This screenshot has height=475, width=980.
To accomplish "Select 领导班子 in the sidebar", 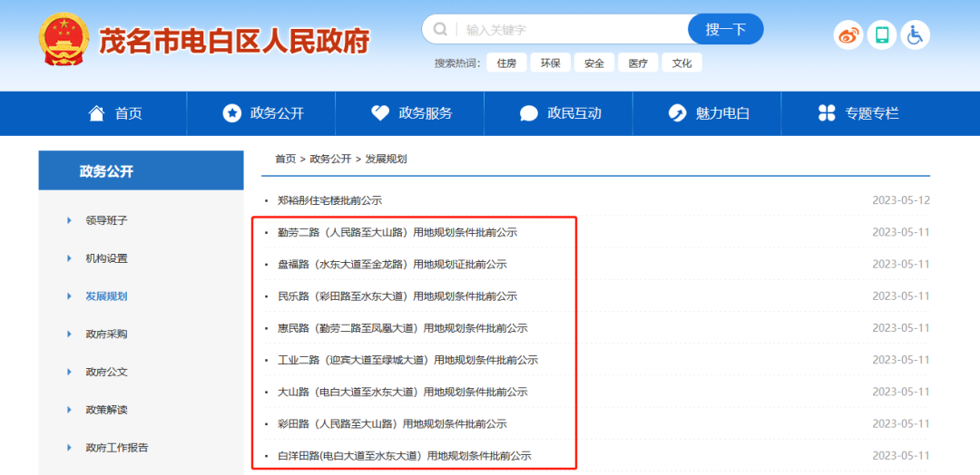I will coord(107,220).
